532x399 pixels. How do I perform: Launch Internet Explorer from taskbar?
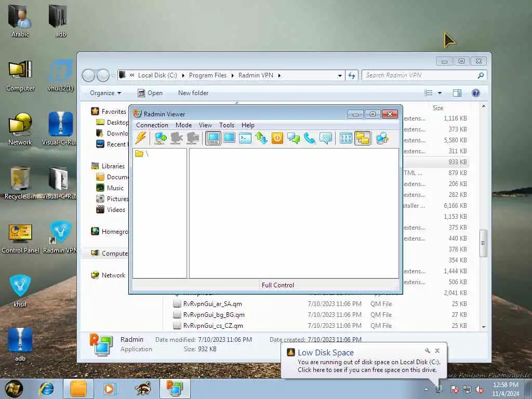point(46,389)
